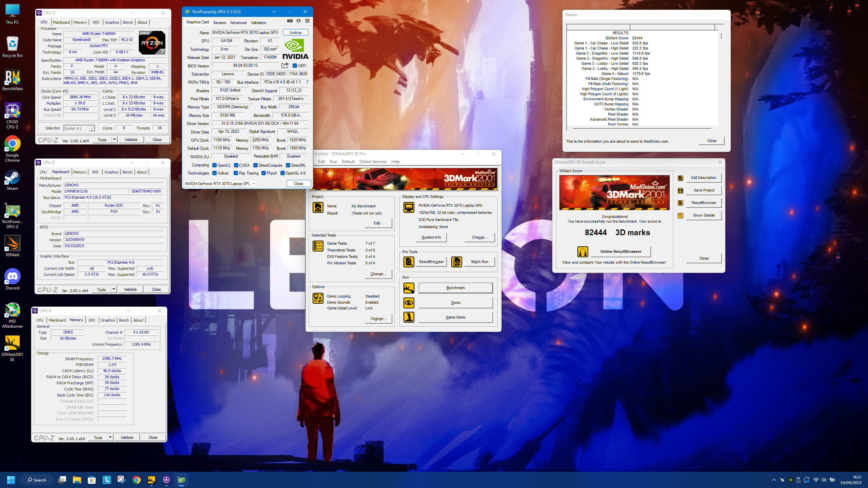Click the Windows Start button
Viewport: 868px width, 488px height.
point(11,480)
